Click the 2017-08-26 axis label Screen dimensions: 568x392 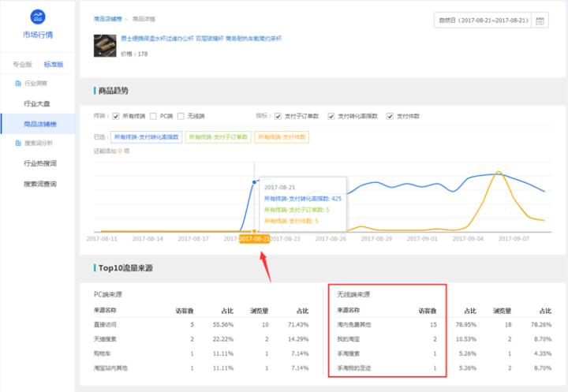(331, 239)
